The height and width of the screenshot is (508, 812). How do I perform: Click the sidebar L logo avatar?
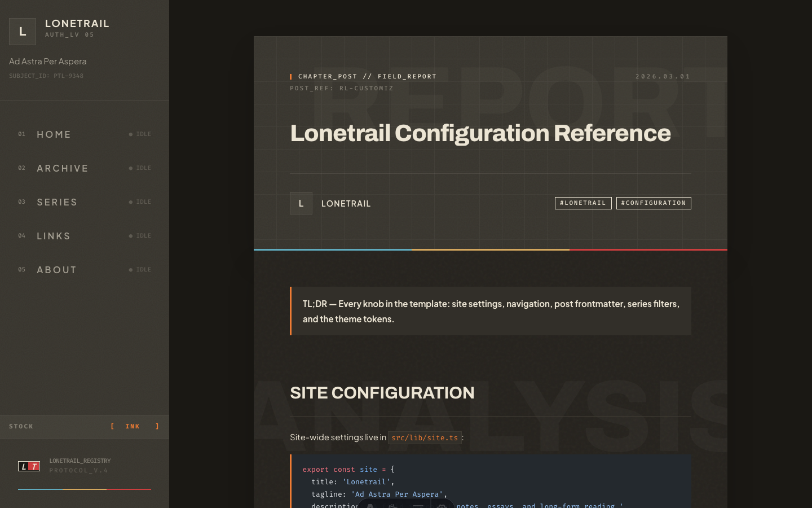pos(23,32)
